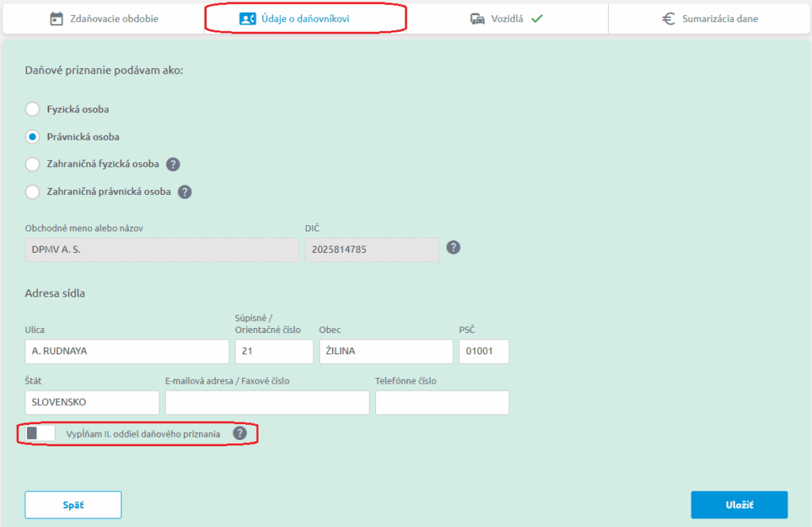Image resolution: width=812 pixels, height=527 pixels.
Task: Click the Telefónne číslo input field
Action: click(442, 403)
